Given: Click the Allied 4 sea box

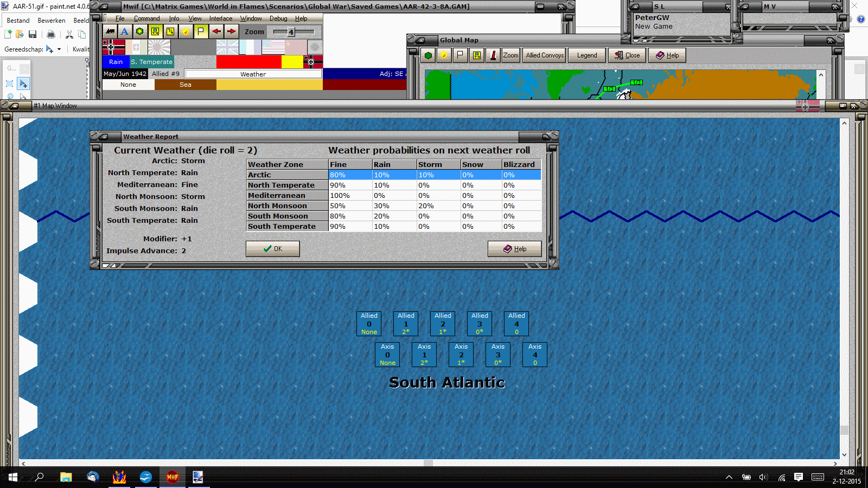Looking at the screenshot, I should click(516, 324).
